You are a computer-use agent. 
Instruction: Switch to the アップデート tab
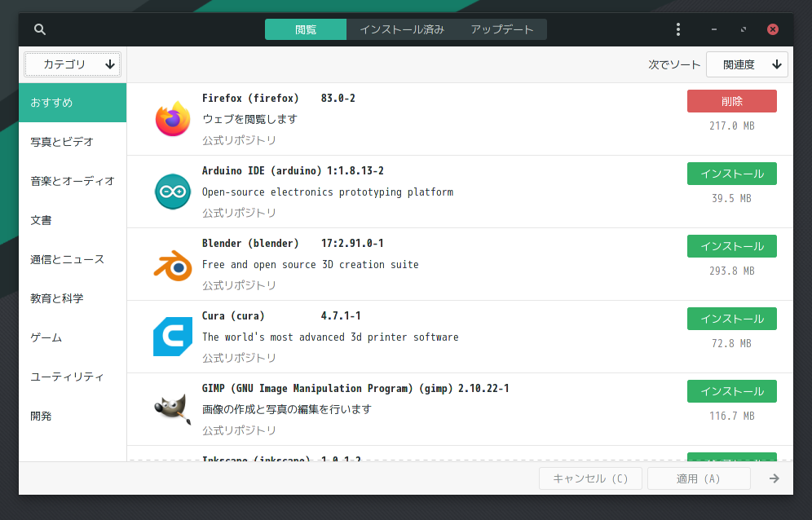click(502, 29)
